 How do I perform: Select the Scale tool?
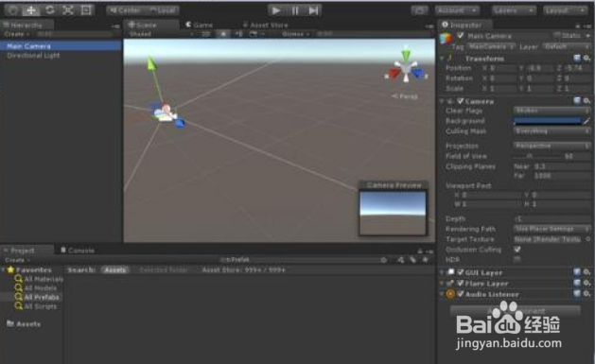tap(67, 10)
